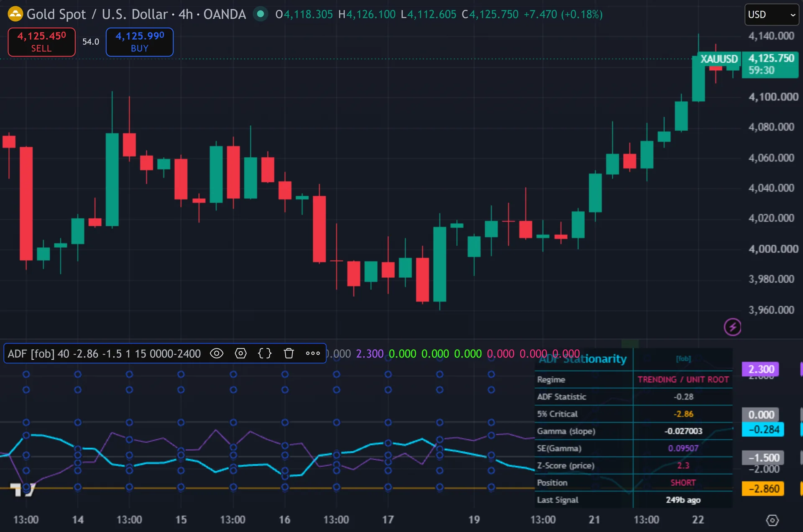The width and height of the screenshot is (803, 532).
Task: Click the Last Signal 249b ago value
Action: click(683, 500)
